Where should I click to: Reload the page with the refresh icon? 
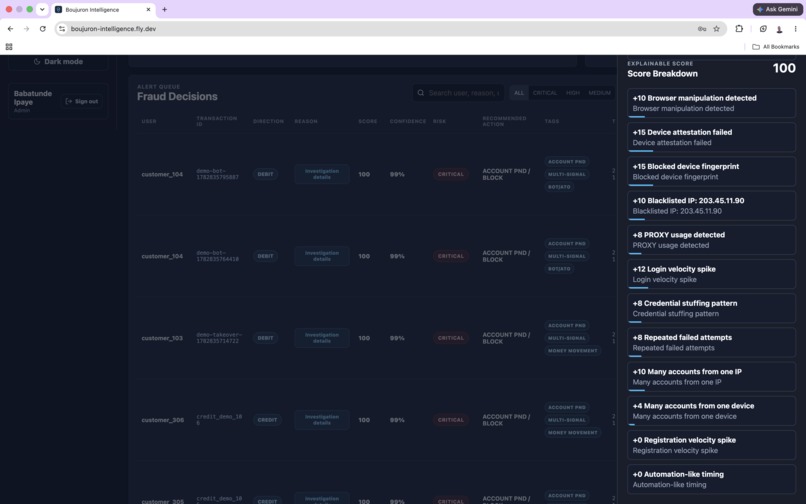[x=43, y=29]
